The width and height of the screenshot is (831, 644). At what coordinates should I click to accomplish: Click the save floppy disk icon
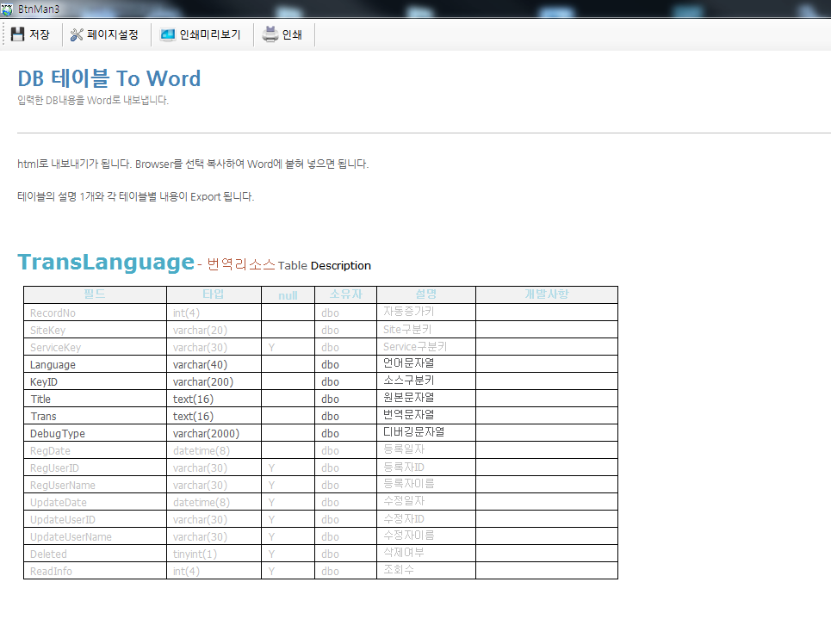17,34
